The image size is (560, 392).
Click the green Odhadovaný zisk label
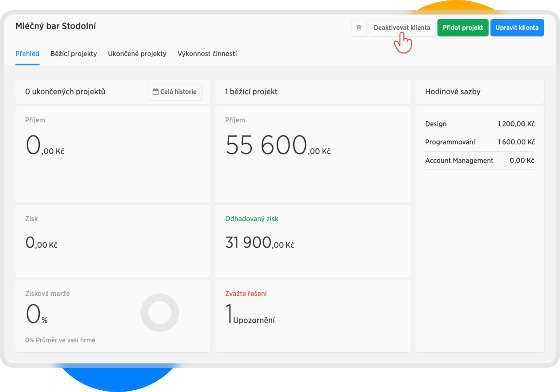click(251, 219)
